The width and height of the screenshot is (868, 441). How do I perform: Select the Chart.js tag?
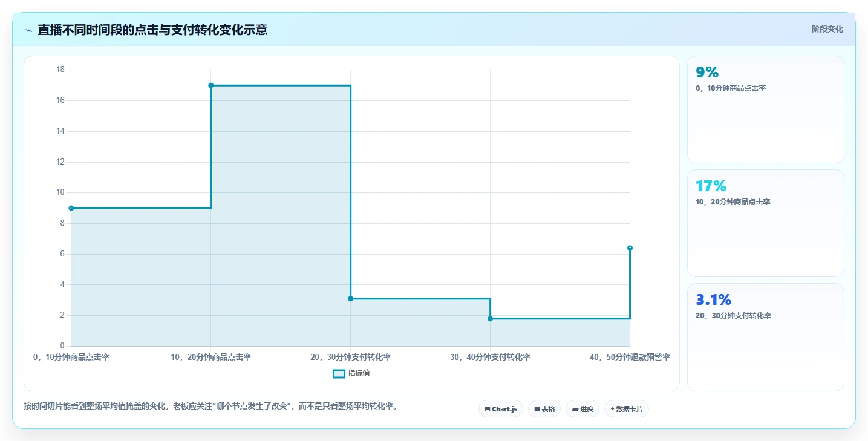(x=501, y=409)
